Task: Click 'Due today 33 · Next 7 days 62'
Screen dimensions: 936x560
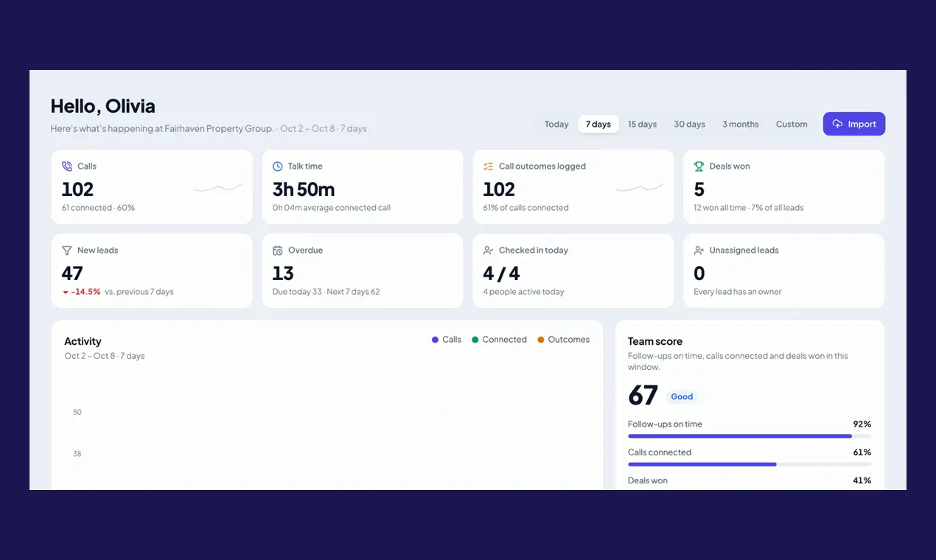Action: point(326,292)
